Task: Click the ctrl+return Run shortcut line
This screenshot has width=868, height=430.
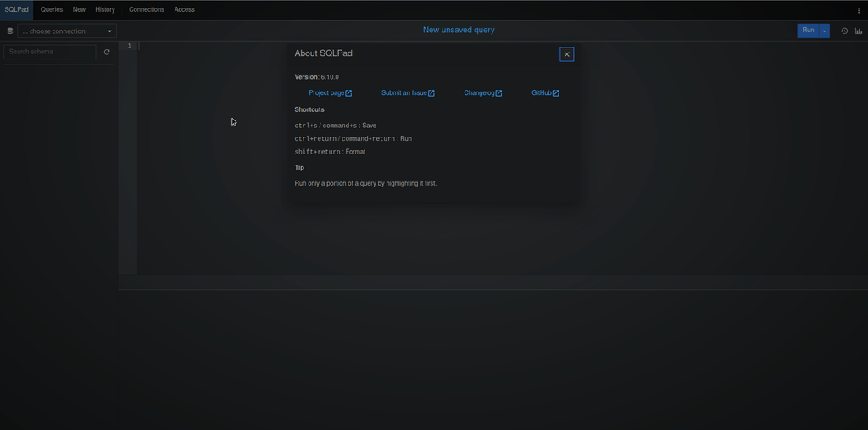Action: pyautogui.click(x=353, y=138)
